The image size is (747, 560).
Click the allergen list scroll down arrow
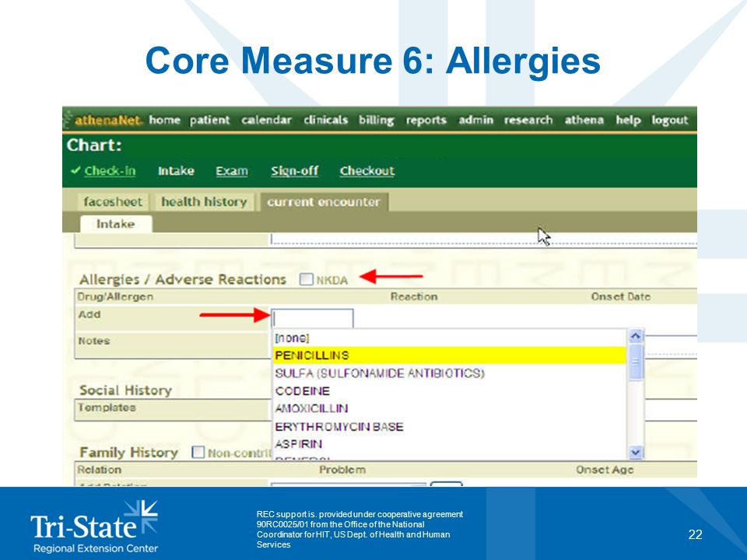coord(636,452)
